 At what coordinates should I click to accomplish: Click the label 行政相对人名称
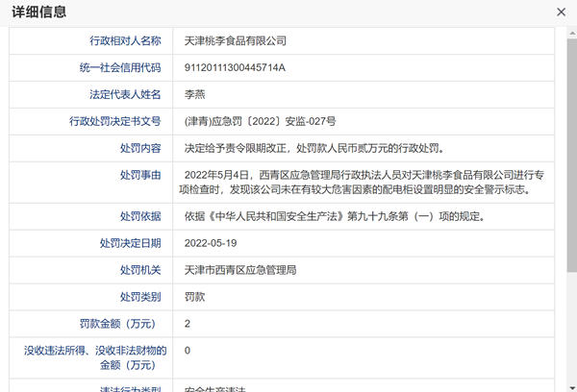(x=125, y=40)
